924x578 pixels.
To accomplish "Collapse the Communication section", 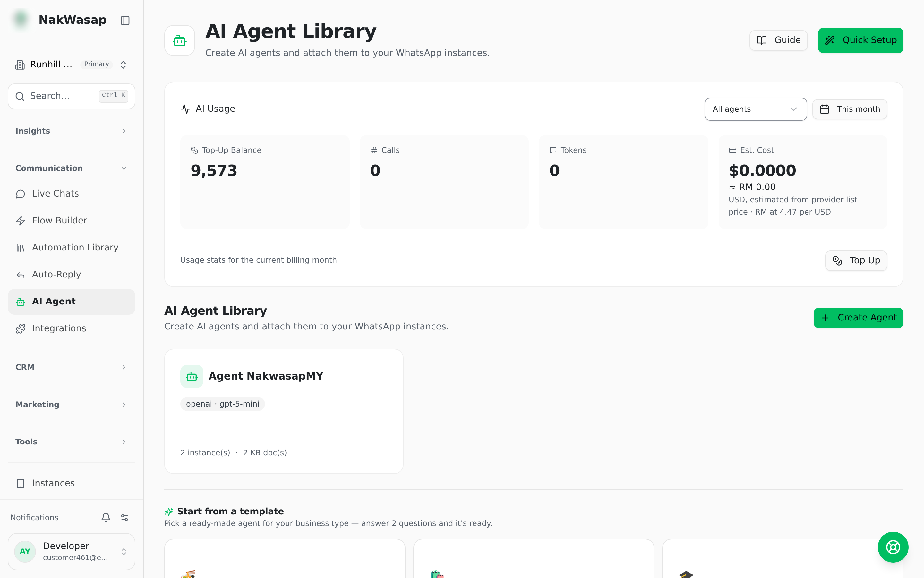I will coord(72,168).
